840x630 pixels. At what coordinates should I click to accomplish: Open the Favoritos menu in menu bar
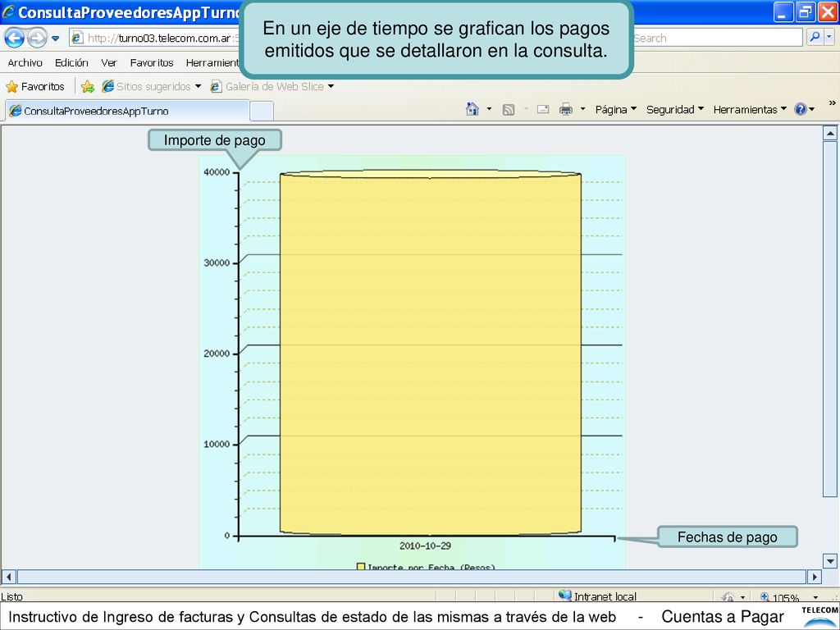pos(152,62)
